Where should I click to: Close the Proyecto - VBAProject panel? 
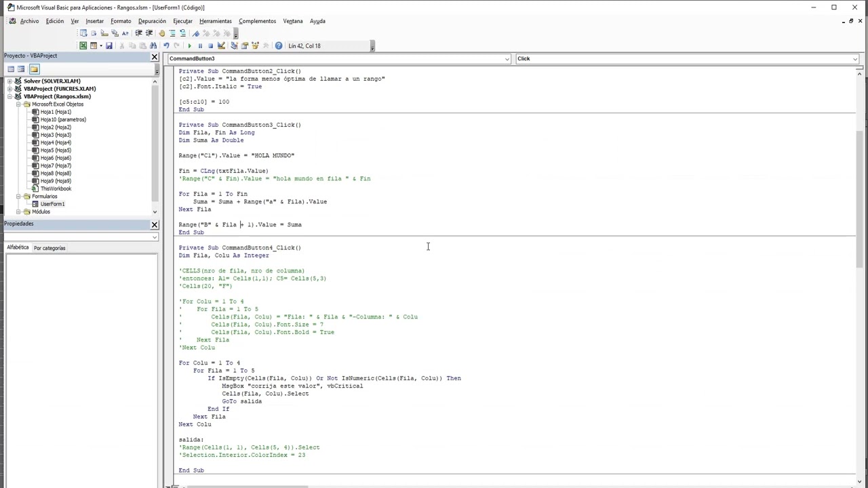[x=154, y=57]
